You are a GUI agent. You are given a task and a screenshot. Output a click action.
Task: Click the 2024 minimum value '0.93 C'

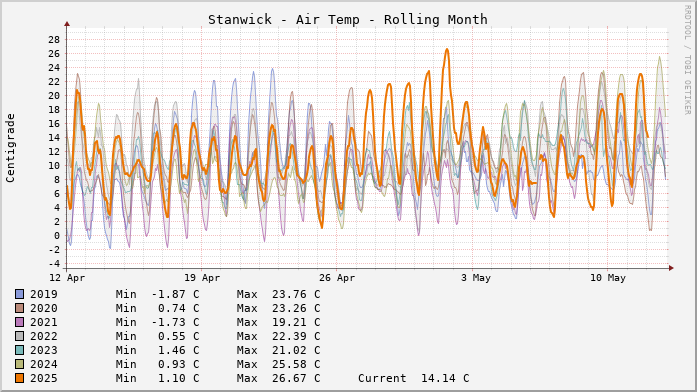pyautogui.click(x=179, y=364)
